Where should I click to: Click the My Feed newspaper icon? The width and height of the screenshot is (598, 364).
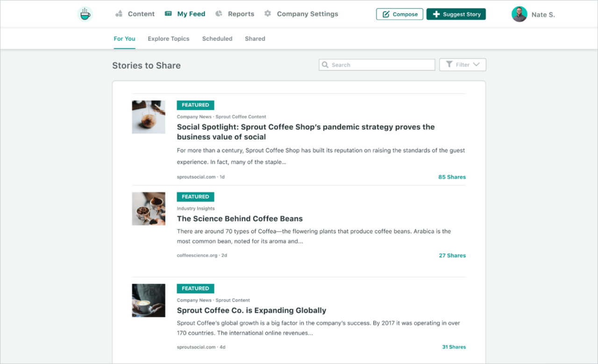click(x=168, y=14)
